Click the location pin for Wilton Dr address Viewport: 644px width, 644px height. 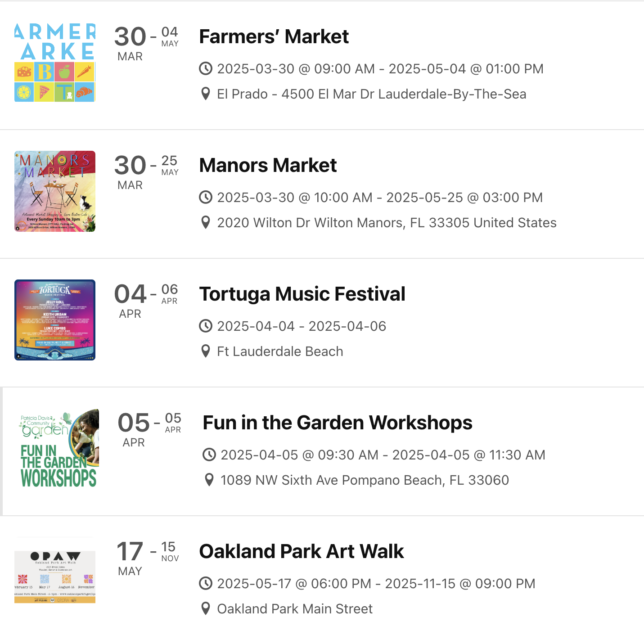[206, 223]
